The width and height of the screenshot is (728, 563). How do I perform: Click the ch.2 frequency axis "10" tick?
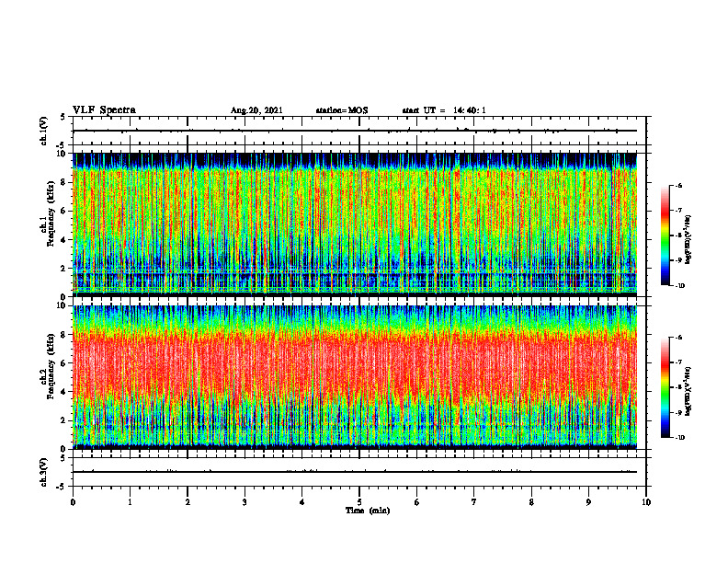(63, 305)
